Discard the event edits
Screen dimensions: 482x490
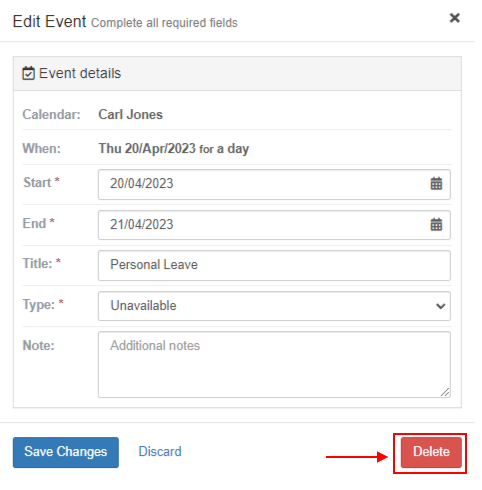click(x=160, y=452)
